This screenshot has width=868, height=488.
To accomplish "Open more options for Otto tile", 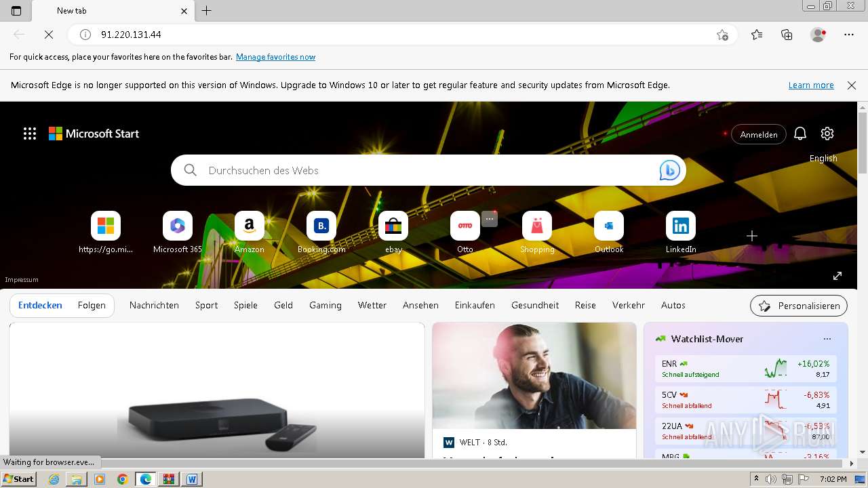I will point(490,218).
